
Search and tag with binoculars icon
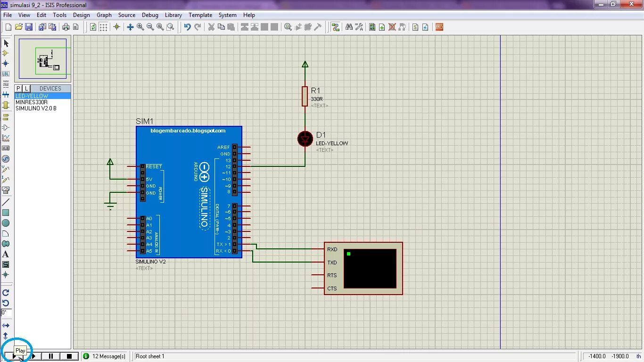point(349,27)
